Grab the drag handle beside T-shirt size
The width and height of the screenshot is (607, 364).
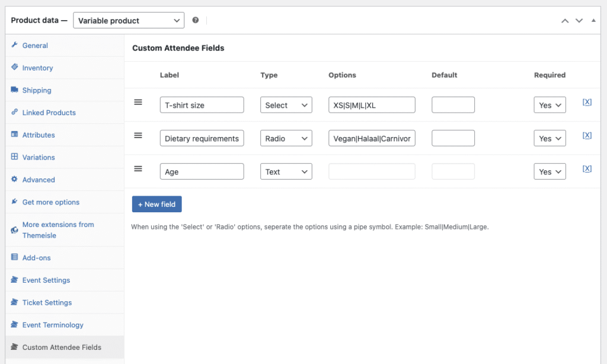coord(138,102)
